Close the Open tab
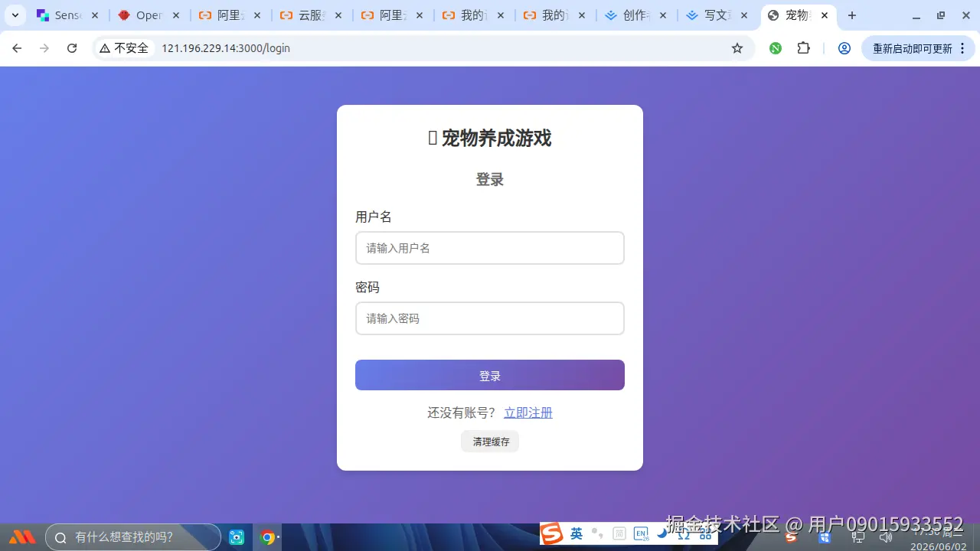 tap(176, 15)
